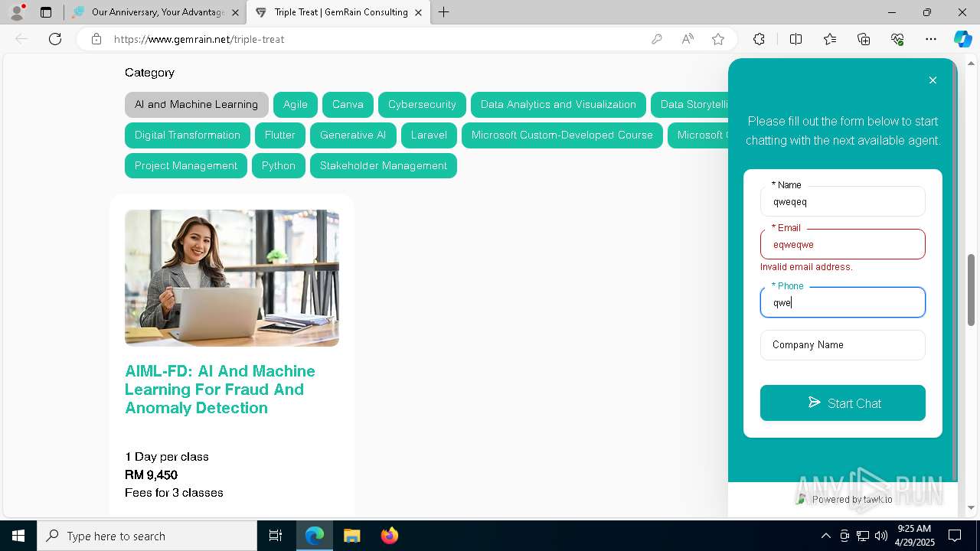Open the Edge profile avatar icon

pyautogui.click(x=17, y=12)
